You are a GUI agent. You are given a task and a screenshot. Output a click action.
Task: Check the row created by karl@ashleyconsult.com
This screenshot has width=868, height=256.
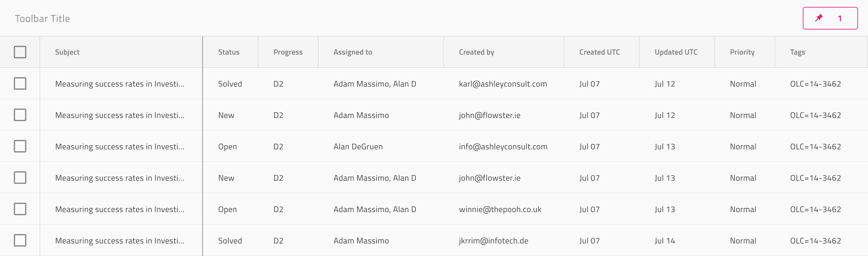(20, 83)
